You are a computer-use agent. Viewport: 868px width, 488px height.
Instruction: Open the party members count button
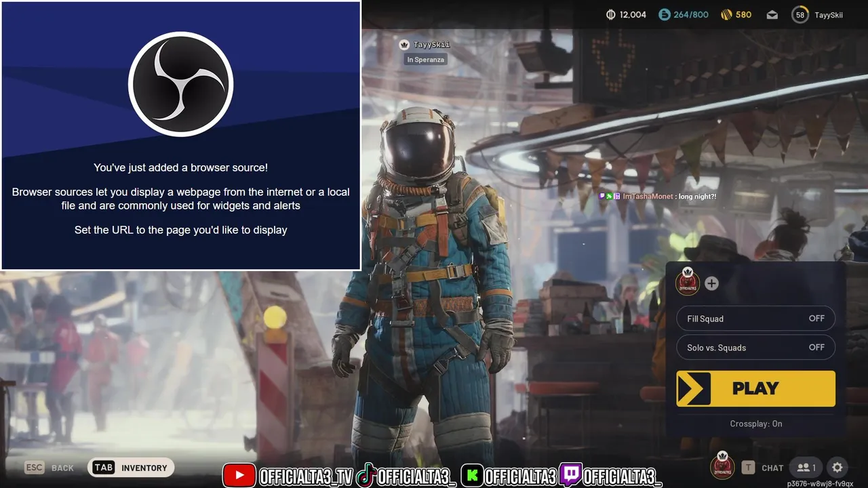tap(806, 467)
